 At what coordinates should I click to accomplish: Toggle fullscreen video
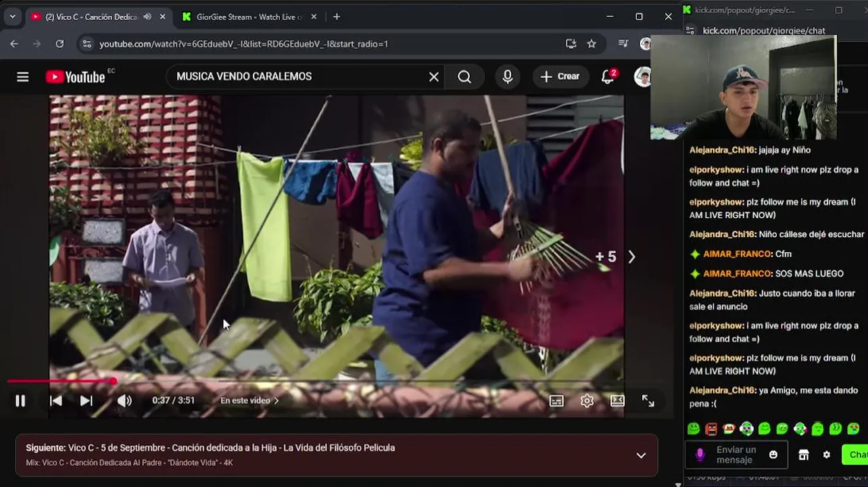(648, 401)
